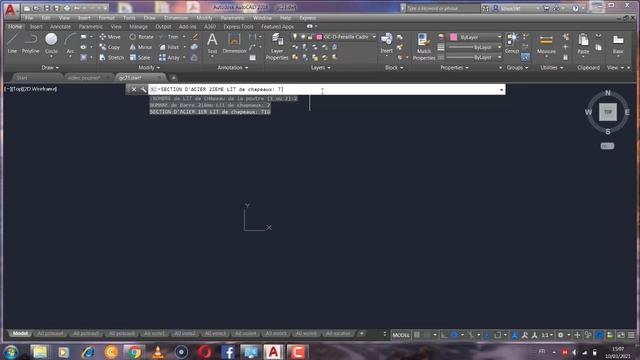This screenshot has width=640, height=360.
Task: Close the command line with X
Action: [134, 89]
